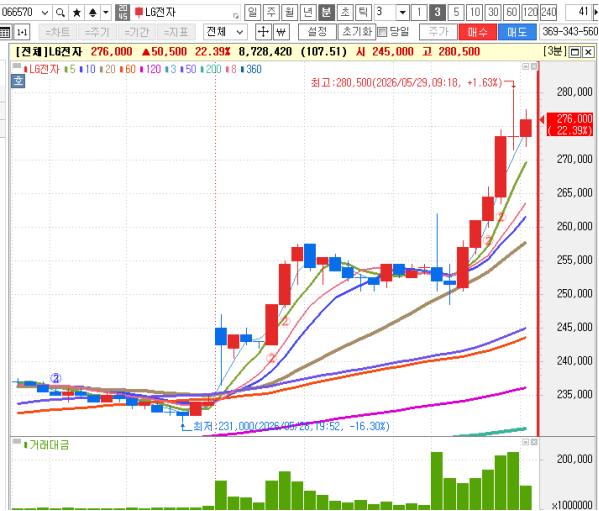Image resolution: width=599 pixels, height=511 pixels.
Task: Expand the stock code 066570 dropdown
Action: [45, 13]
